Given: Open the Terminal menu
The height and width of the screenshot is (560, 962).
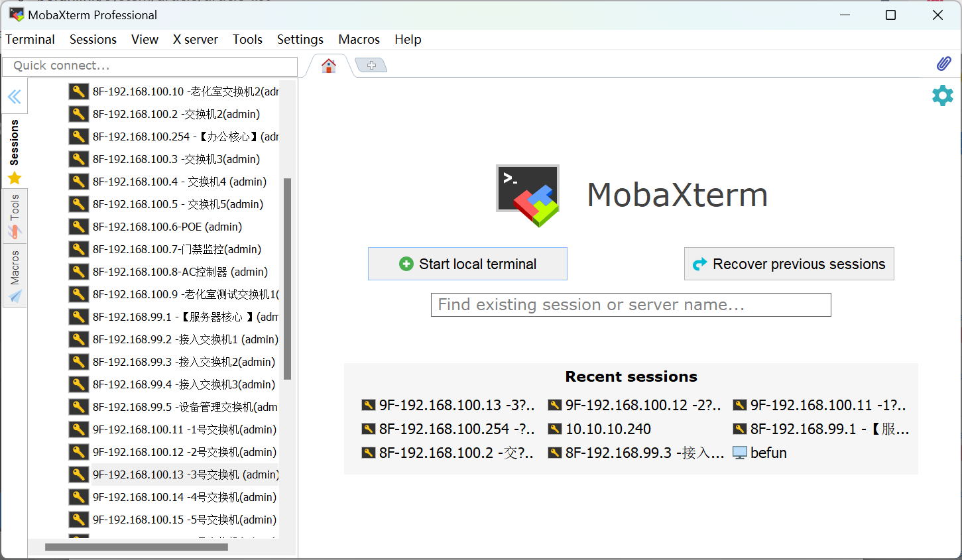Looking at the screenshot, I should 30,39.
